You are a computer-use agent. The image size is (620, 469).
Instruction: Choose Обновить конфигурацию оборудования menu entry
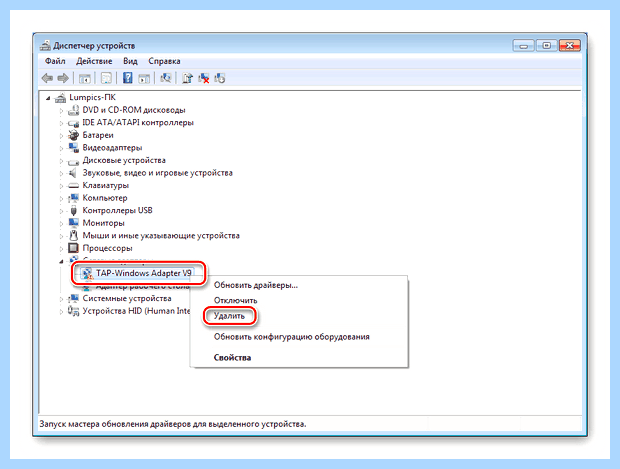click(x=291, y=337)
